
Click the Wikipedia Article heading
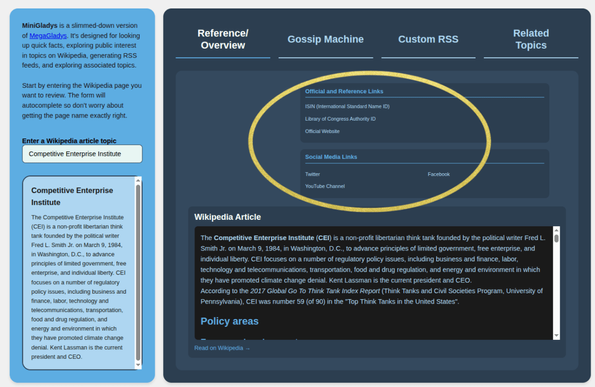(227, 217)
